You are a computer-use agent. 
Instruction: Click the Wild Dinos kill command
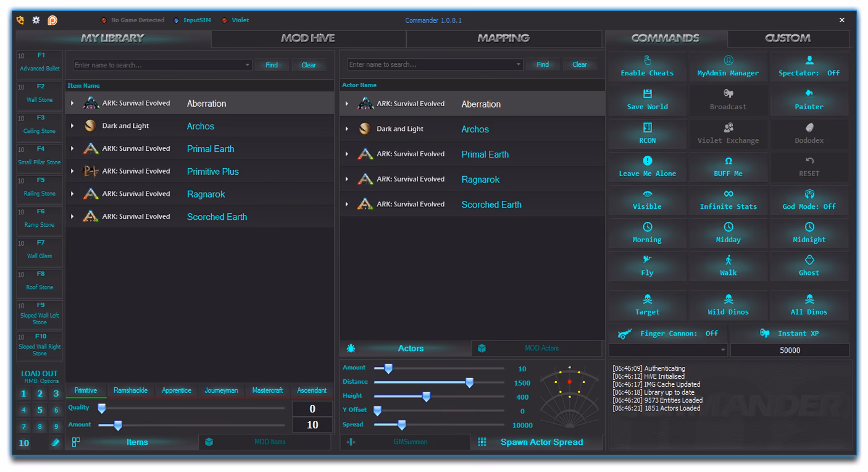pos(728,306)
